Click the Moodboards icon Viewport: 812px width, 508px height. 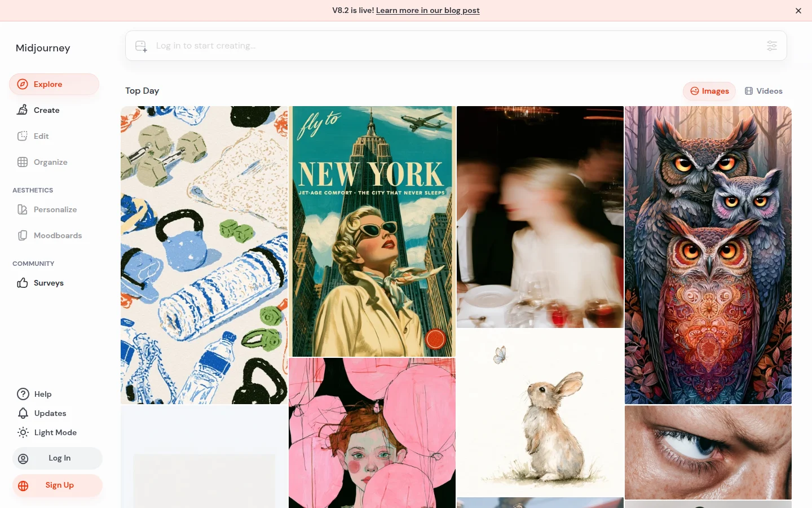[x=23, y=235]
